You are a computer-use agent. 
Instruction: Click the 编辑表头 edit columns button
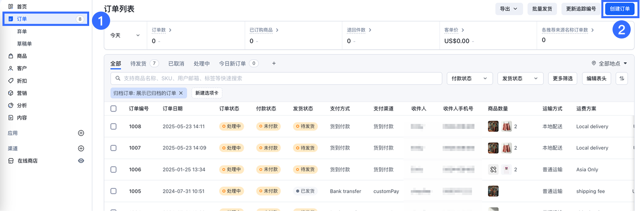pyautogui.click(x=596, y=78)
